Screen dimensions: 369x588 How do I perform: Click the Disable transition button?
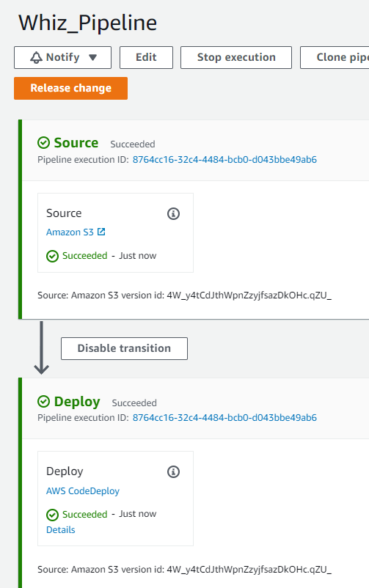(x=124, y=348)
